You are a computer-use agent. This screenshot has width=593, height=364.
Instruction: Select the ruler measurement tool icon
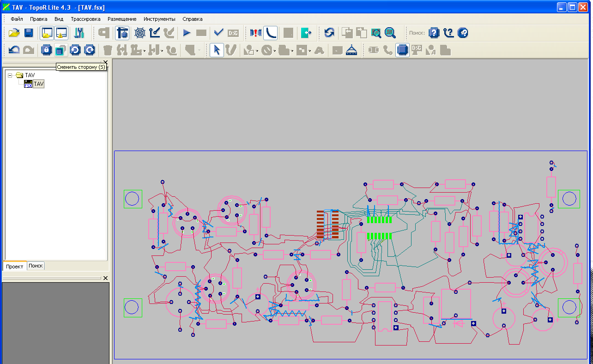coord(352,50)
